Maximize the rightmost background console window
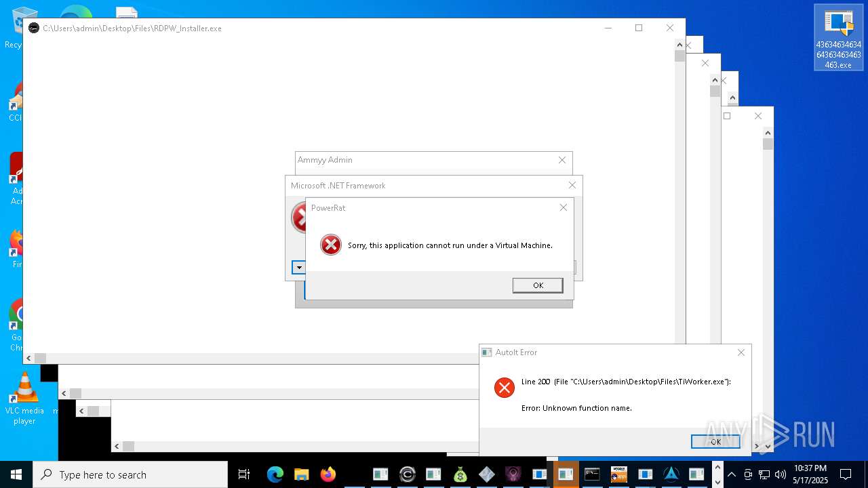The height and width of the screenshot is (488, 868). [727, 116]
